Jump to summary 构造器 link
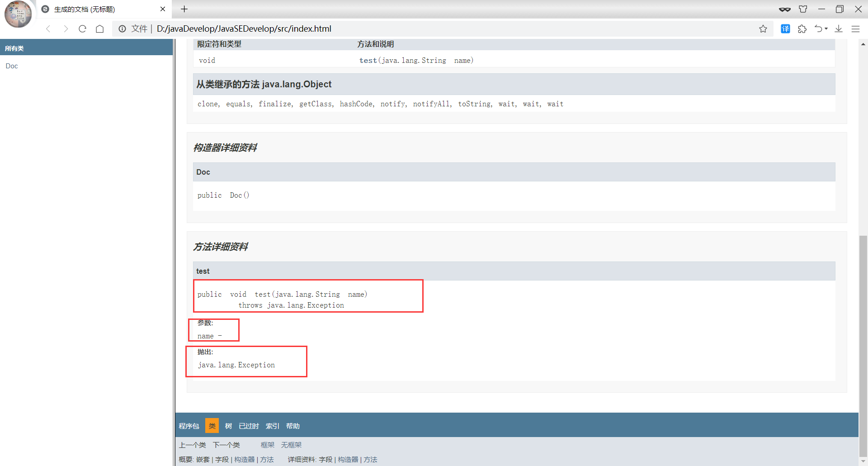The width and height of the screenshot is (868, 466). click(x=244, y=460)
